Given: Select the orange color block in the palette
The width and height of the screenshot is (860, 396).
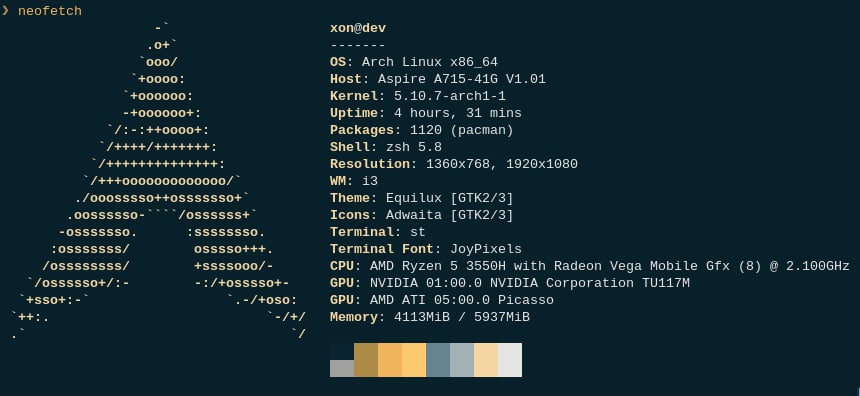Looking at the screenshot, I should pos(390,360).
